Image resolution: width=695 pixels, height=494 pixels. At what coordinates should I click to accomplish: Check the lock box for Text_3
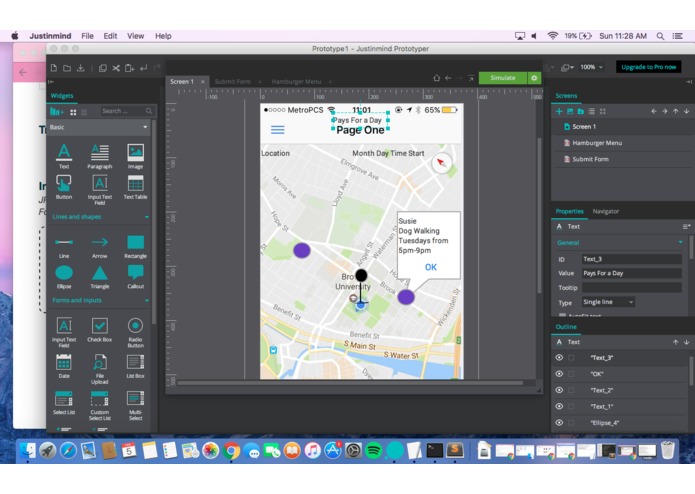(x=571, y=358)
